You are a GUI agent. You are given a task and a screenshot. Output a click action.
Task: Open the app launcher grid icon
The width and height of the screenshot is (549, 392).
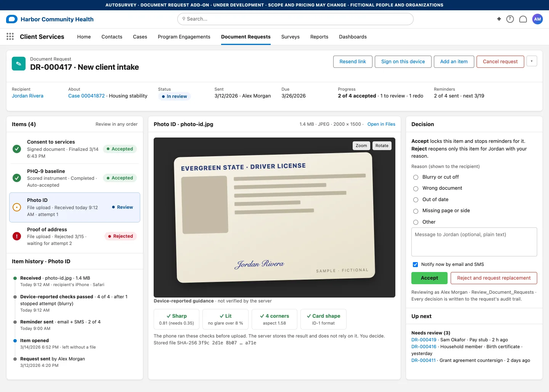coord(10,37)
